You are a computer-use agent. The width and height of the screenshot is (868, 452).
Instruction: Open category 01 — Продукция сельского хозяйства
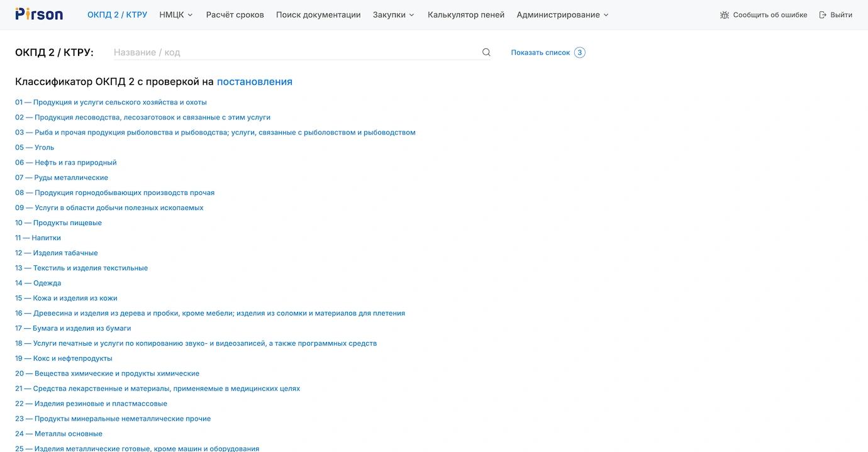(x=111, y=102)
